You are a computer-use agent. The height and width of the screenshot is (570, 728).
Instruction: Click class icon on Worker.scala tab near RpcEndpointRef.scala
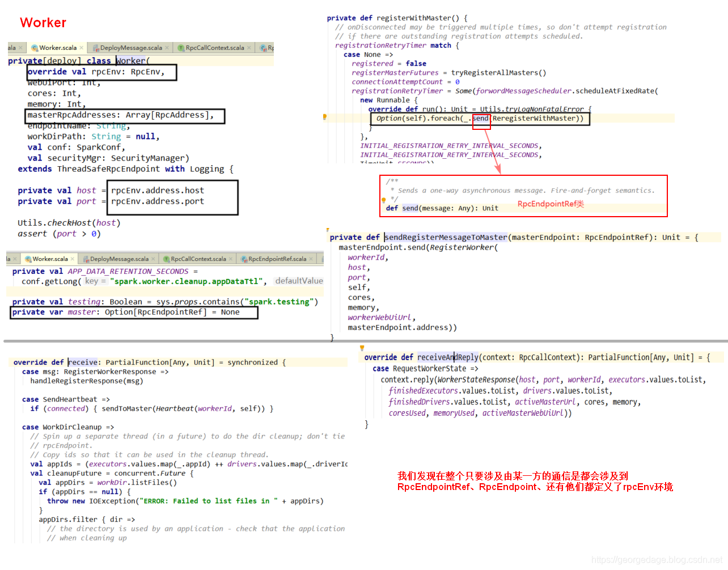click(x=28, y=259)
